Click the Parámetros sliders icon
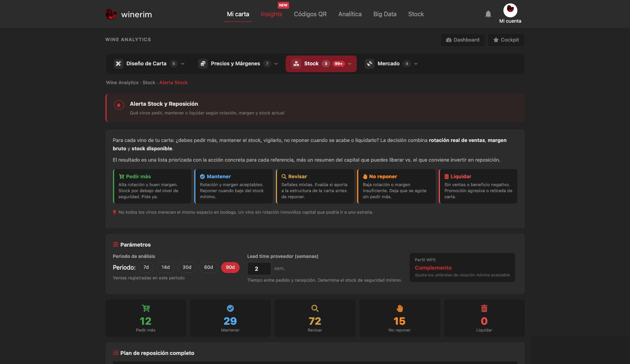The width and height of the screenshot is (630, 364). coord(116,245)
